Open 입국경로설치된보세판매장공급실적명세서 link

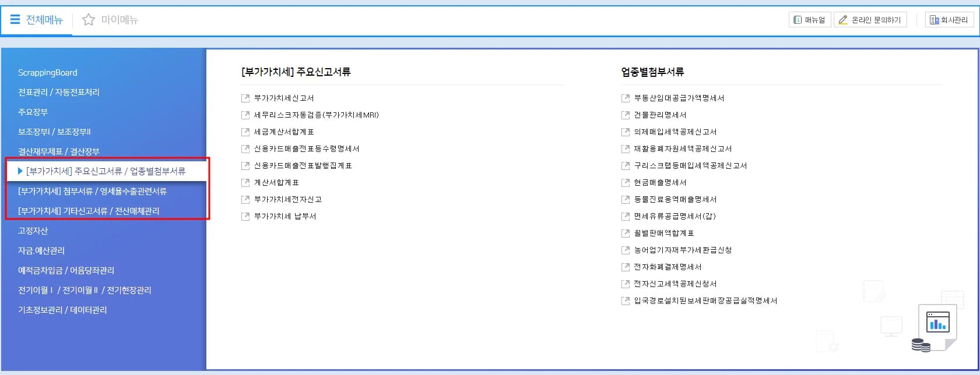pyautogui.click(x=706, y=301)
